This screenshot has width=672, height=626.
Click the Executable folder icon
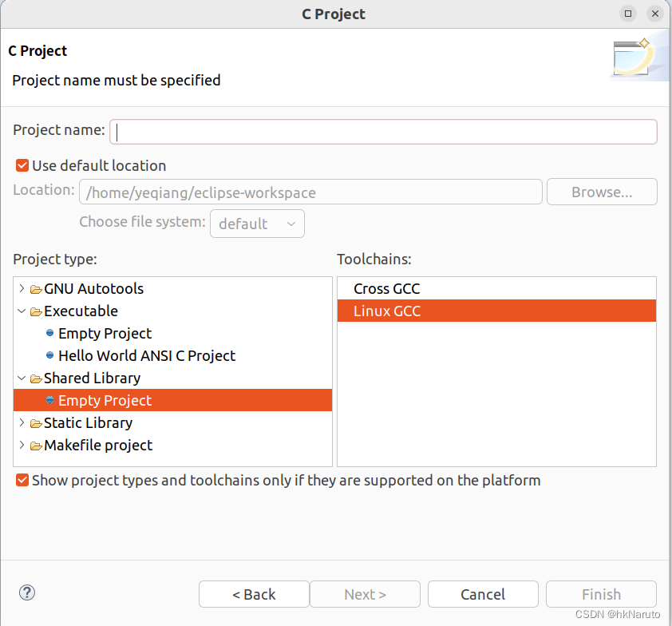36,311
